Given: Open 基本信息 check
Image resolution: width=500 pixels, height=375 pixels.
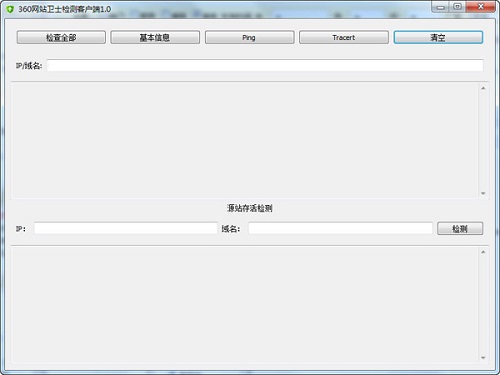Looking at the screenshot, I should click(x=155, y=37).
